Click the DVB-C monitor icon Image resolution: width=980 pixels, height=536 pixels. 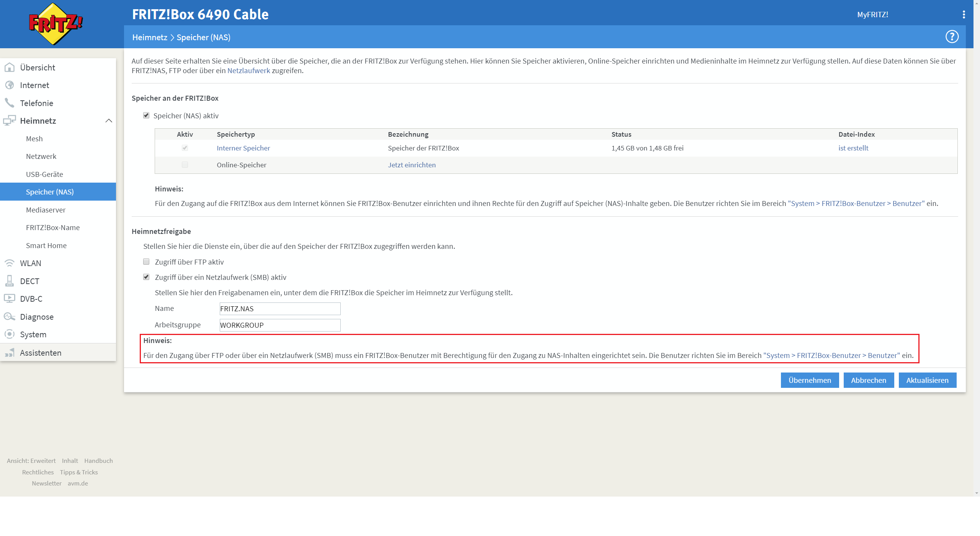tap(10, 298)
